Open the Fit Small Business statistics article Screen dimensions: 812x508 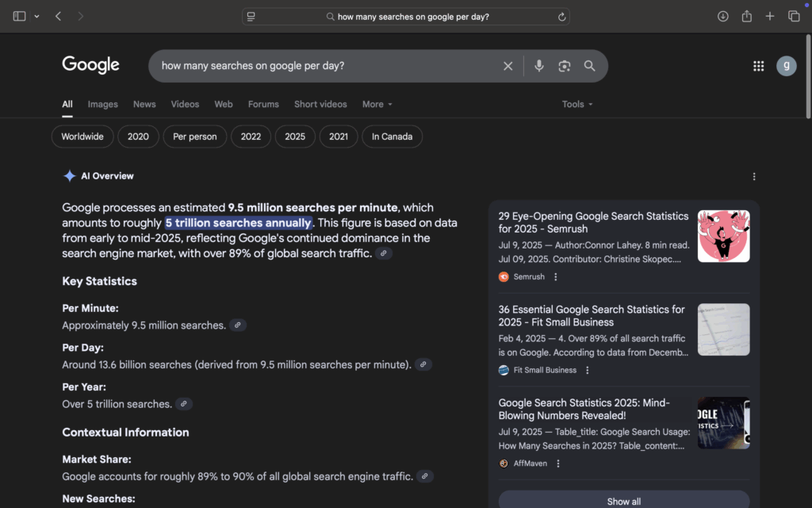(592, 316)
